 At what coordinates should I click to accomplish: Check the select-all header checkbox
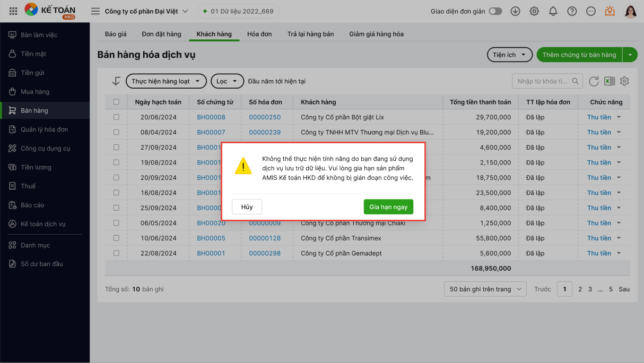(x=116, y=102)
